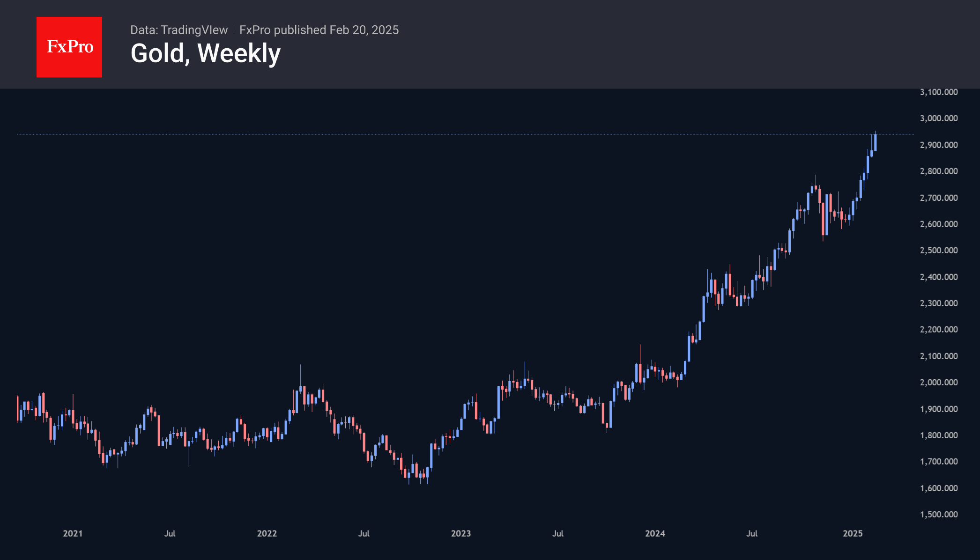
Task: Click the 1,500.000 price axis label
Action: coord(939,515)
